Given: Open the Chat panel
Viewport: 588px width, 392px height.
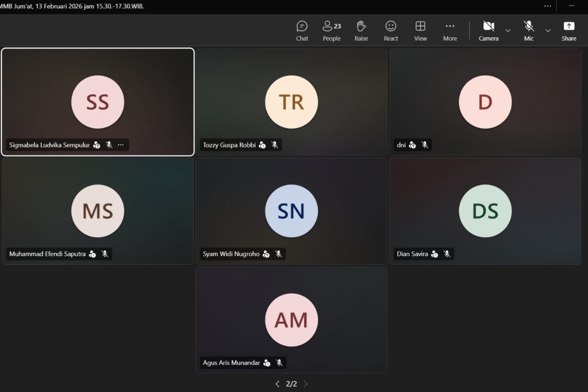Looking at the screenshot, I should (302, 31).
